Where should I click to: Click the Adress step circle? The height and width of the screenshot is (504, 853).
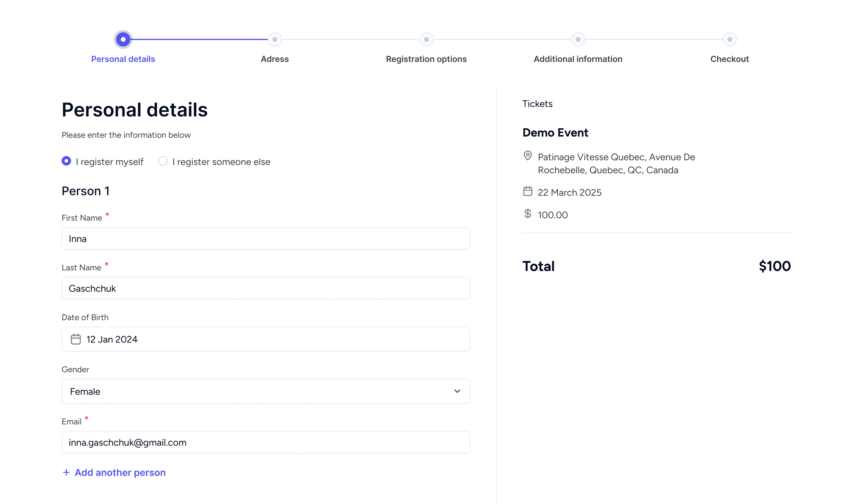pos(275,39)
